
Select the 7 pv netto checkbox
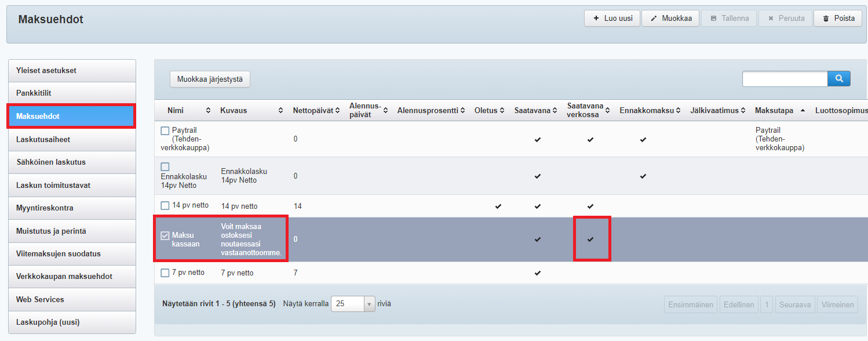tap(165, 273)
